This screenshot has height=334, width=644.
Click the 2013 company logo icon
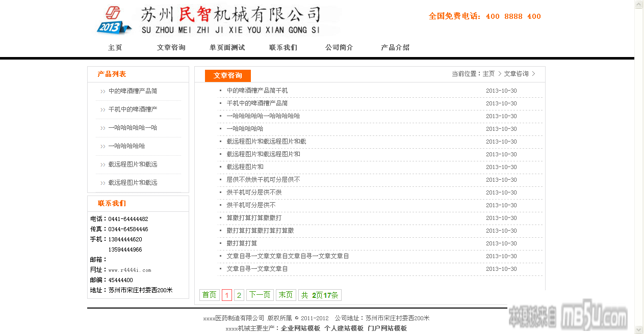tap(113, 20)
